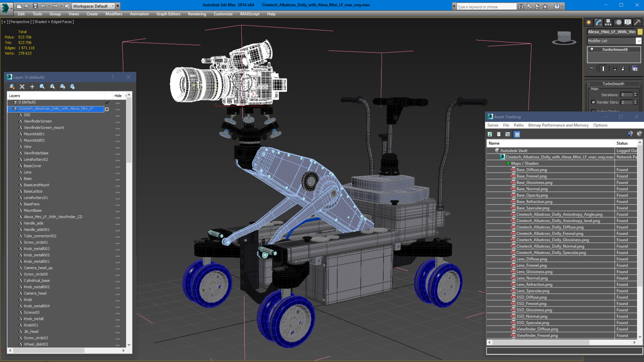Click Configure Modifier Sets icon

click(x=635, y=68)
